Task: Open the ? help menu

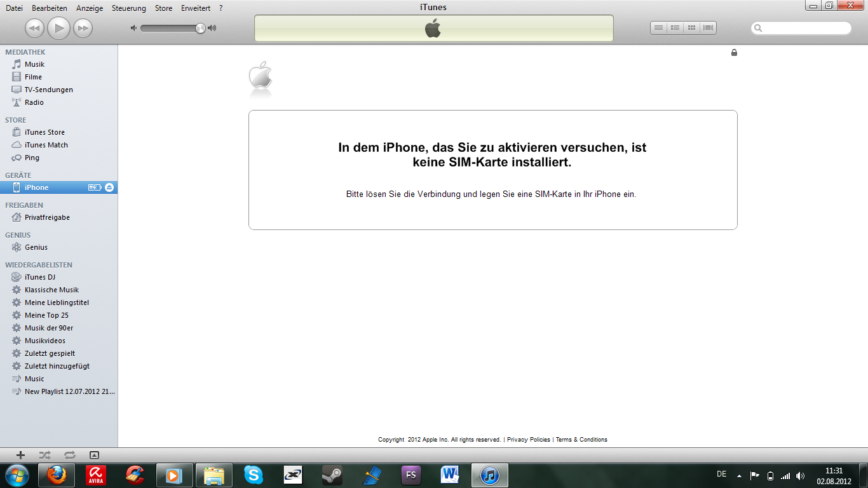Action: click(220, 8)
